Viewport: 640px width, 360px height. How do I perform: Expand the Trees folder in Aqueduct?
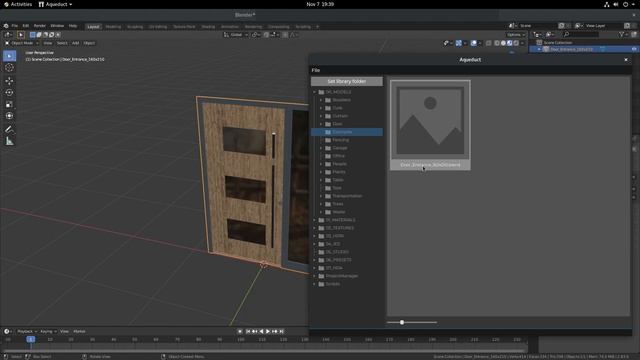click(x=321, y=204)
